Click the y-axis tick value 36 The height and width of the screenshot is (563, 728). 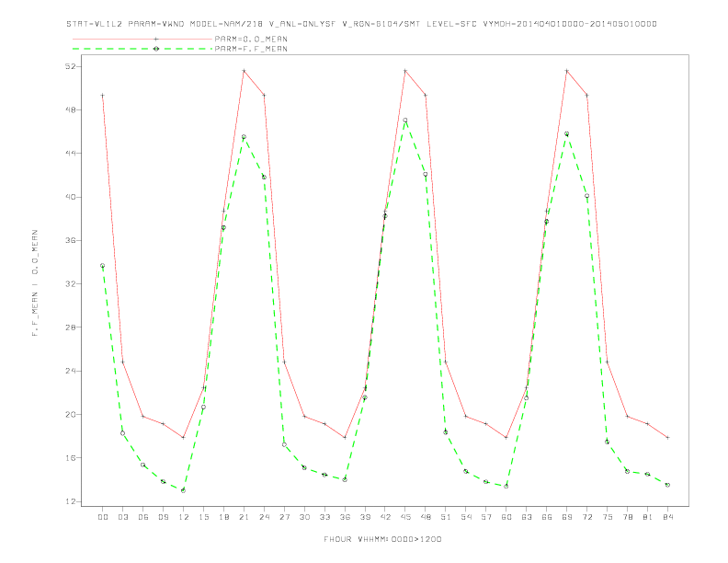70,241
